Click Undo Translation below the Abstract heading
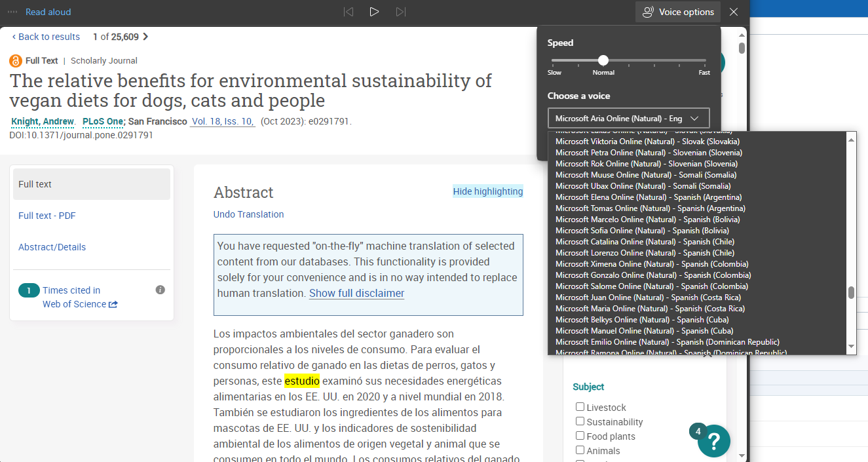Viewport: 868px width, 462px height. pos(248,214)
